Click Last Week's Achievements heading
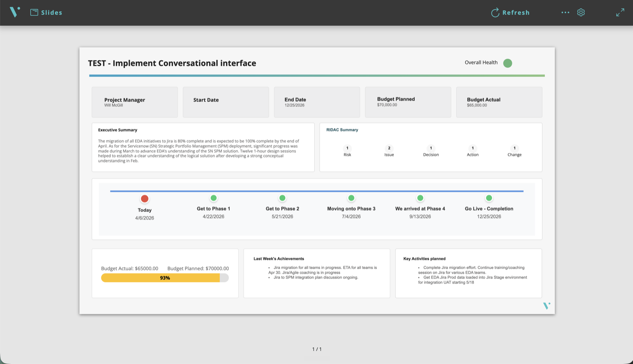 click(279, 259)
